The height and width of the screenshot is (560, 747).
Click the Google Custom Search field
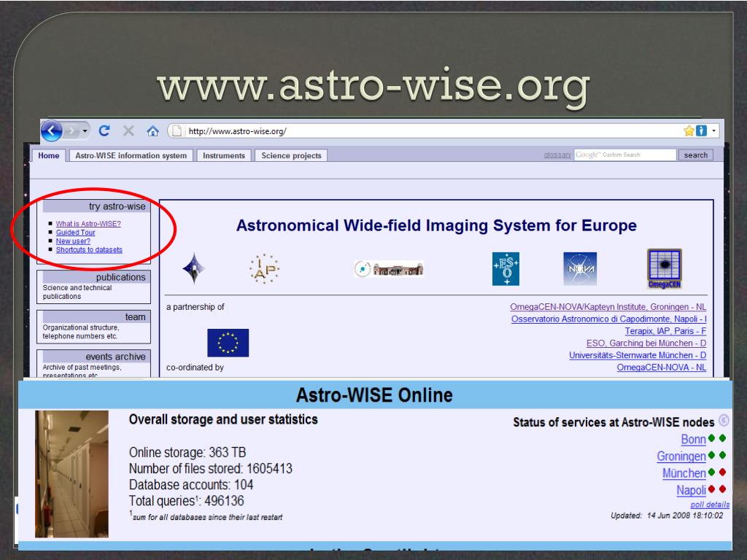click(625, 155)
